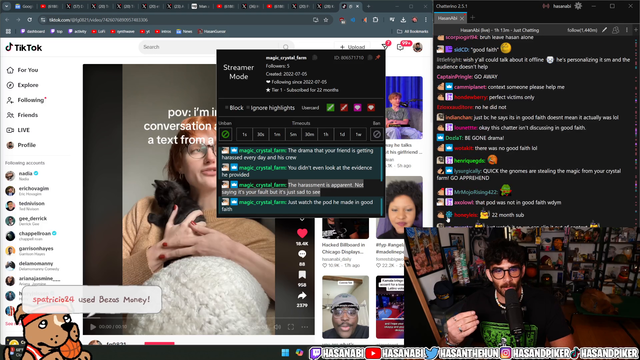Apply the 1h timeout button
Screen dimensions: 640x360
point(326,134)
